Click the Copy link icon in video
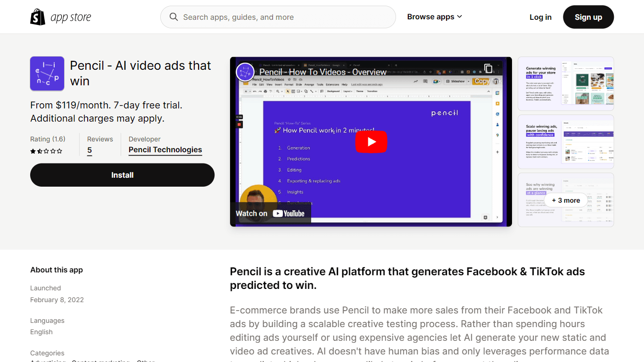Screen dimensions: 644x362 tap(488, 69)
